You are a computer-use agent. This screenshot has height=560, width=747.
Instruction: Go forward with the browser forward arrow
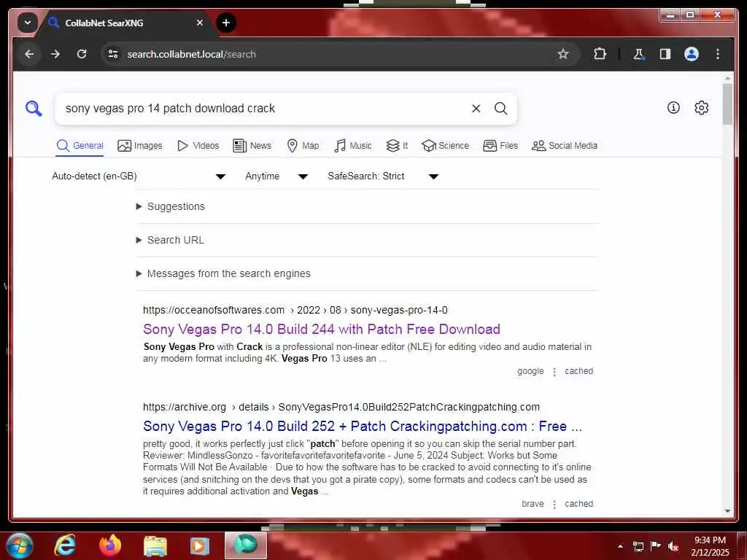click(55, 54)
